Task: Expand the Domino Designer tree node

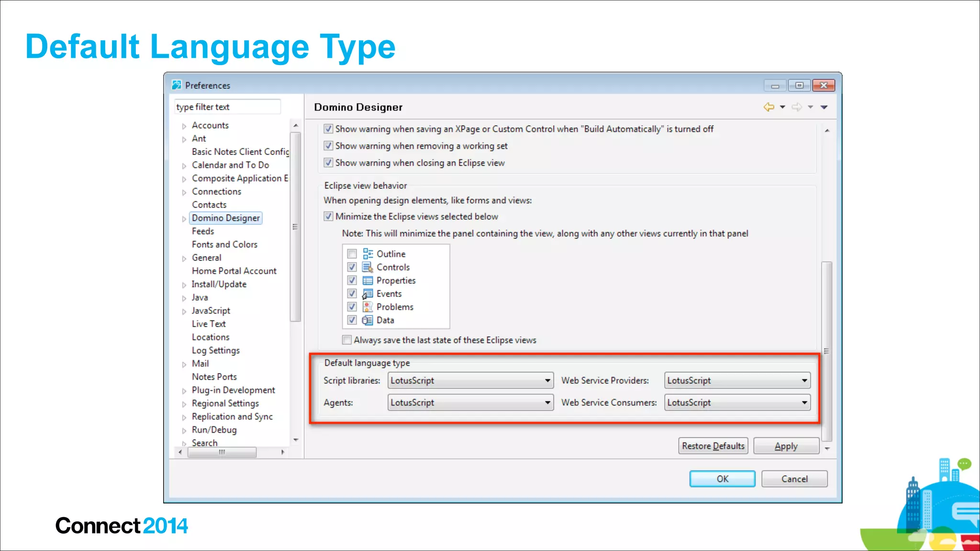Action: (x=184, y=219)
